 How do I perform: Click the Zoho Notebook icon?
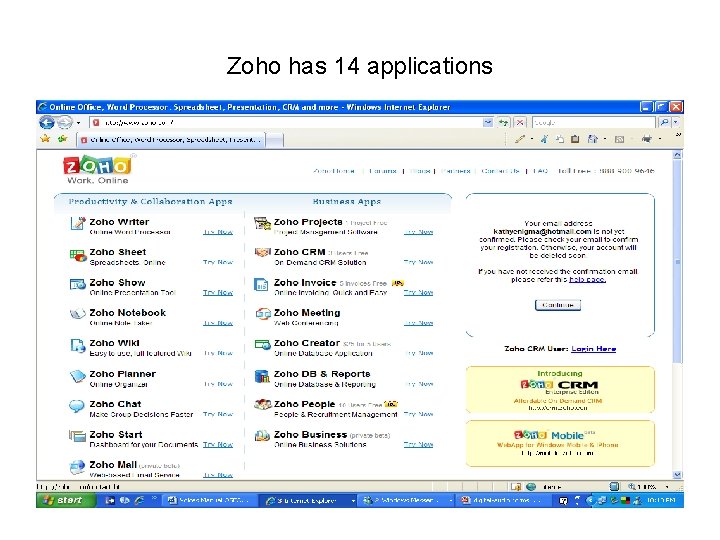78,315
